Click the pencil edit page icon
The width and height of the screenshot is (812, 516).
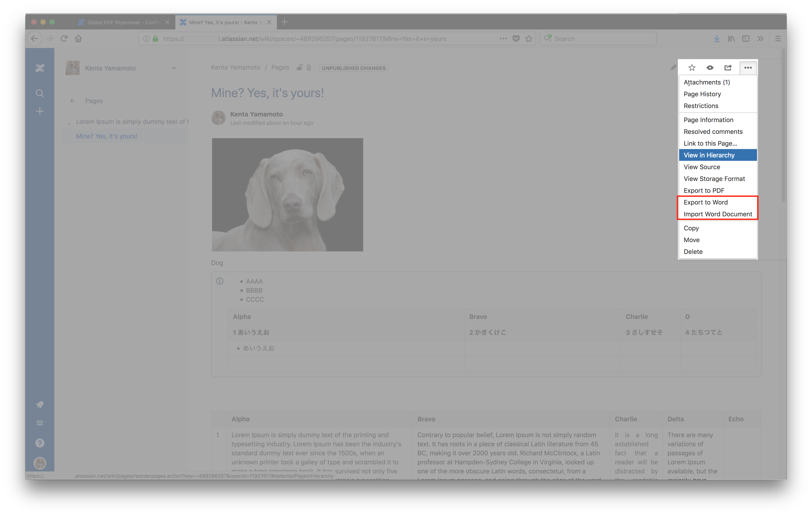pyautogui.click(x=673, y=68)
